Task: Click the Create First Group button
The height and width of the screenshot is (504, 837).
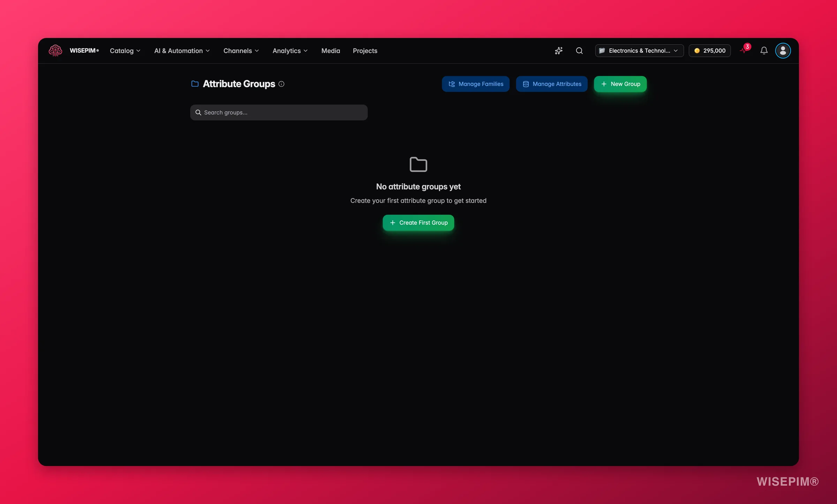Action: (x=418, y=223)
